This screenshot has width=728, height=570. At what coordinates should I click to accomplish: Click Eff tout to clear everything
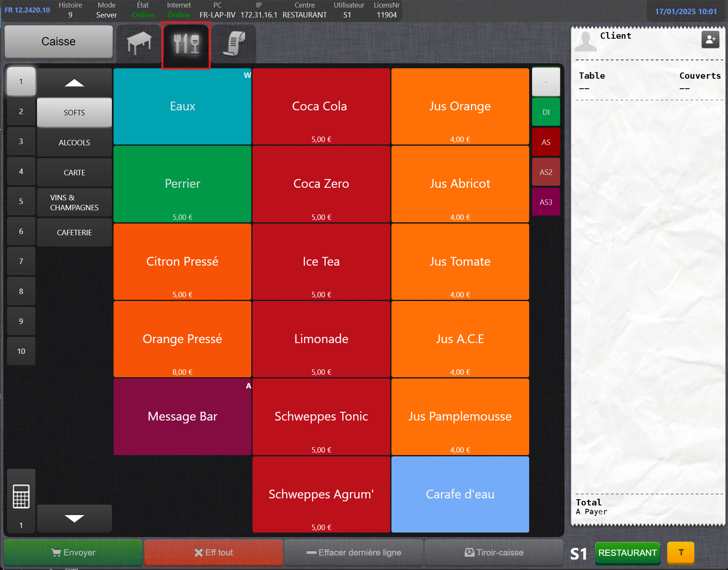213,553
